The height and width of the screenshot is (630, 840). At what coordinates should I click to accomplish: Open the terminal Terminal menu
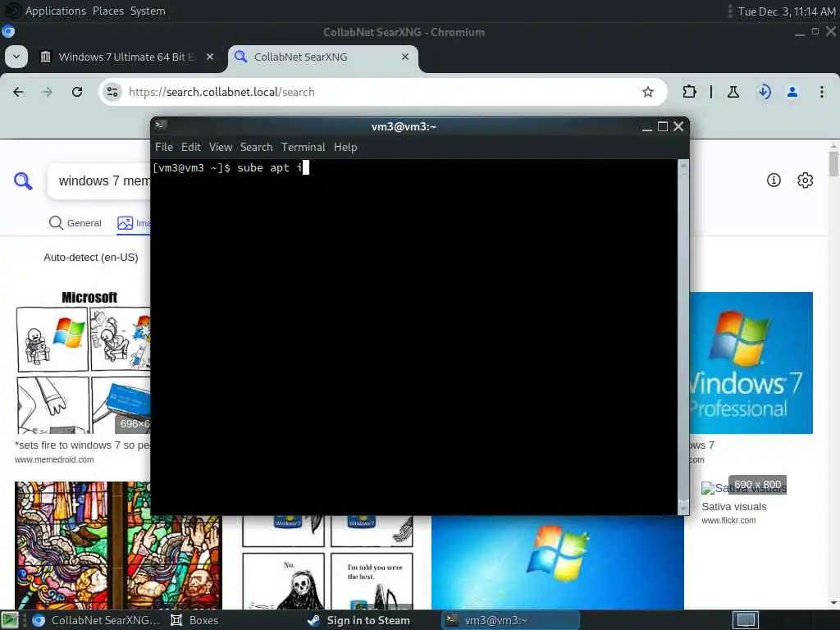pyautogui.click(x=304, y=147)
